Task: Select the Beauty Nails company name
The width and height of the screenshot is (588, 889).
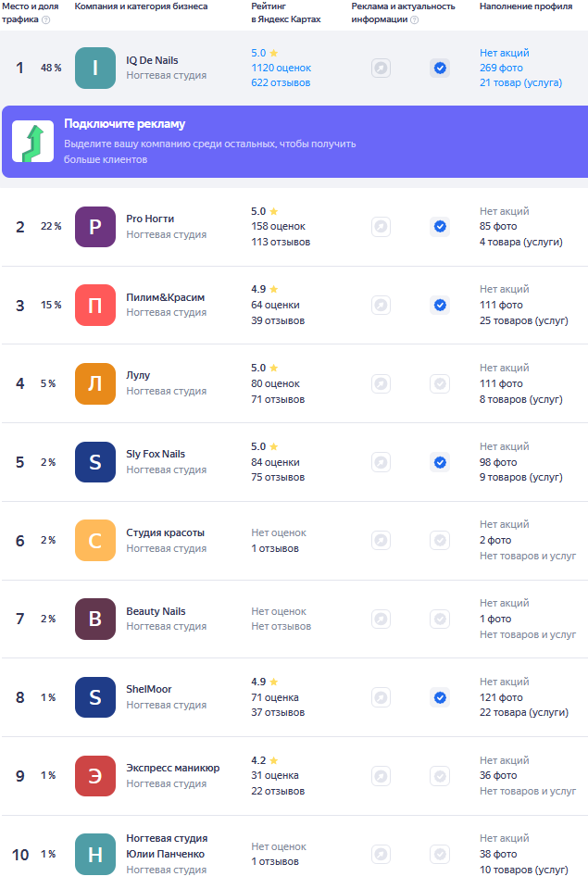Action: tap(156, 611)
